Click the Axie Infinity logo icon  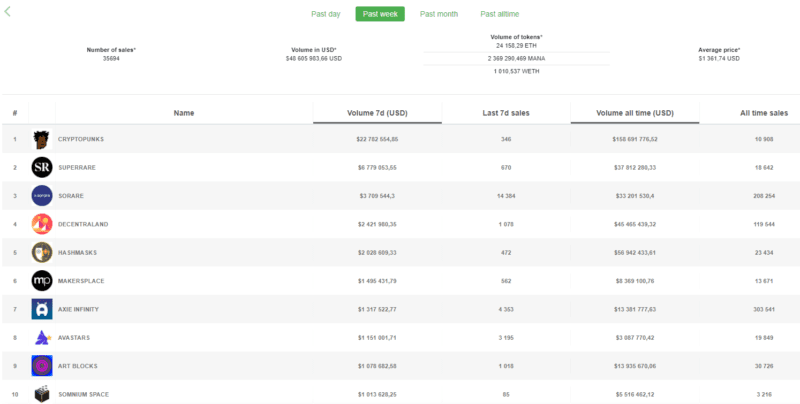(x=42, y=309)
